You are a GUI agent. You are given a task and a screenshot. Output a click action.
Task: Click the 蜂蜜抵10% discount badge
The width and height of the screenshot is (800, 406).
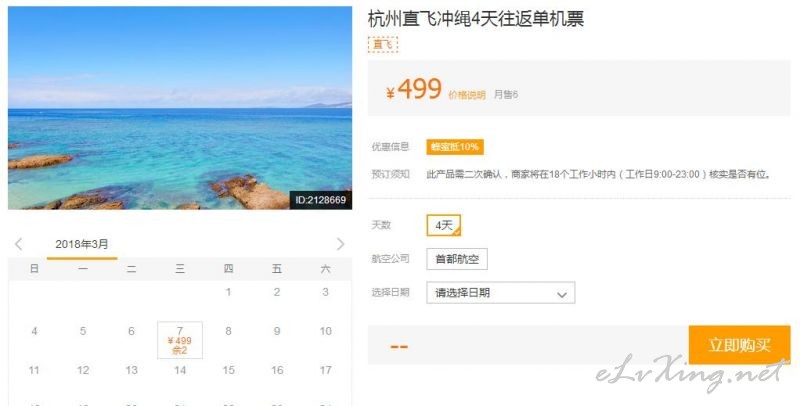coord(455,147)
